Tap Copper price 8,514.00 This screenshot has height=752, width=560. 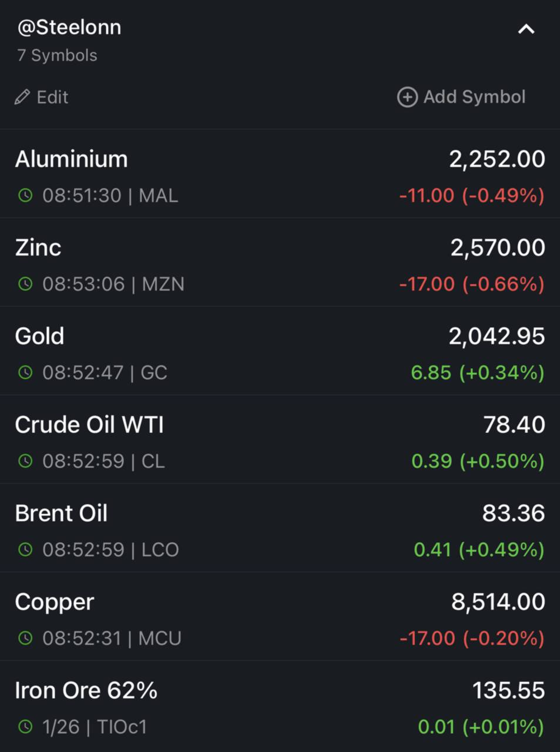(498, 602)
